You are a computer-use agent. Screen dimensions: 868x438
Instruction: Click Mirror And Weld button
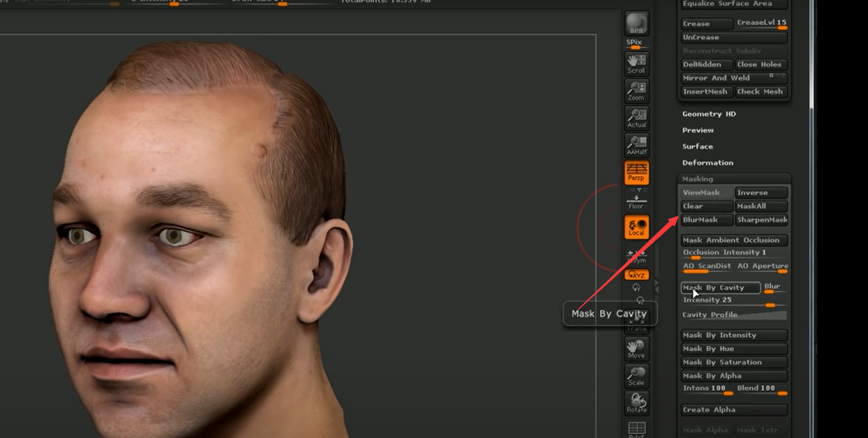click(x=734, y=78)
